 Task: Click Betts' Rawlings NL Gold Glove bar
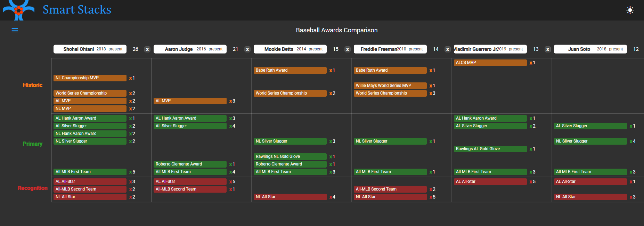[290, 156]
